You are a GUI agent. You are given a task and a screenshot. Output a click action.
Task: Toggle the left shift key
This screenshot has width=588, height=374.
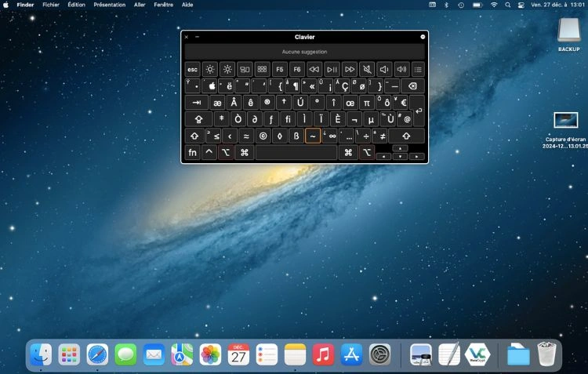point(194,136)
